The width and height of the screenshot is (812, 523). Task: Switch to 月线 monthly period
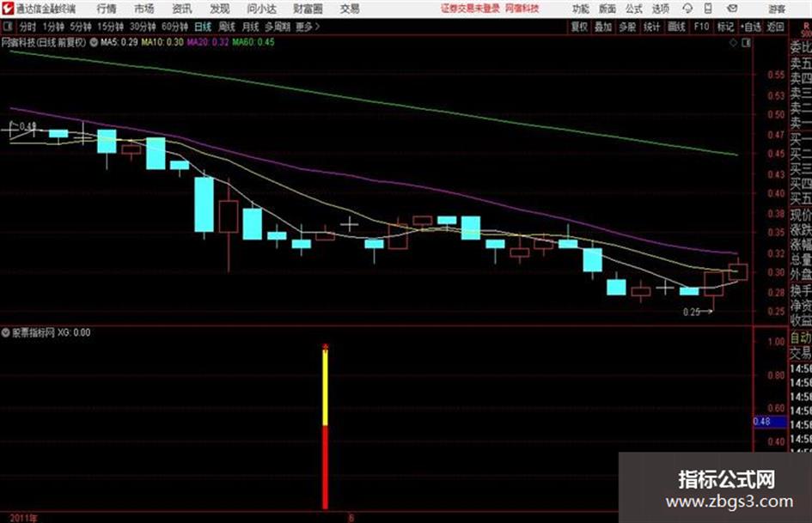click(x=251, y=27)
